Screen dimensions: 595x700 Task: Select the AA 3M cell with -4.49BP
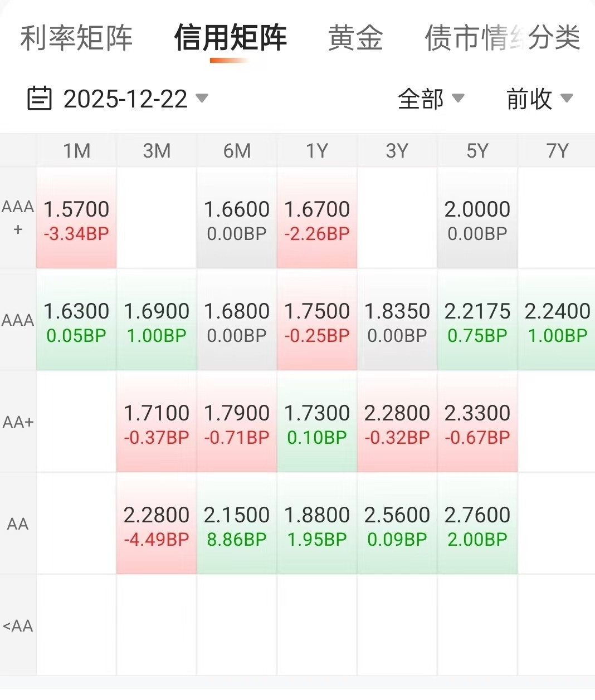click(157, 525)
